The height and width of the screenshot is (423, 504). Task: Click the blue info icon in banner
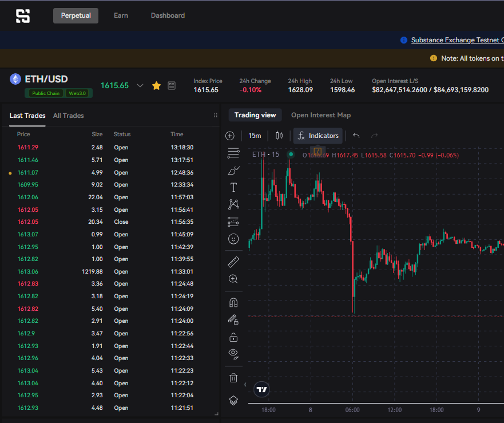(x=404, y=40)
